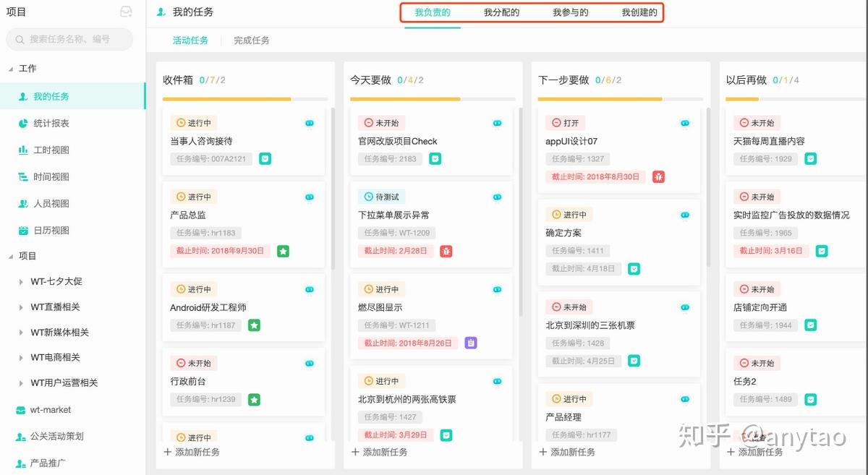Viewport: 868px width, 475px height.
Task: Open 进行中 status on 当事人咨询接待 card
Action: (x=194, y=123)
